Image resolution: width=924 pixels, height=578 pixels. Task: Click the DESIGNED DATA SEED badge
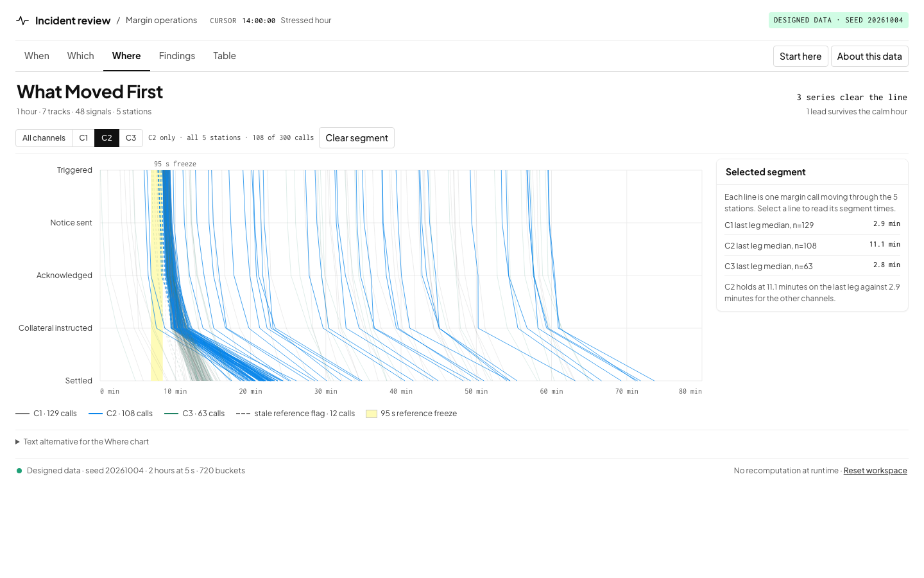pyautogui.click(x=838, y=21)
